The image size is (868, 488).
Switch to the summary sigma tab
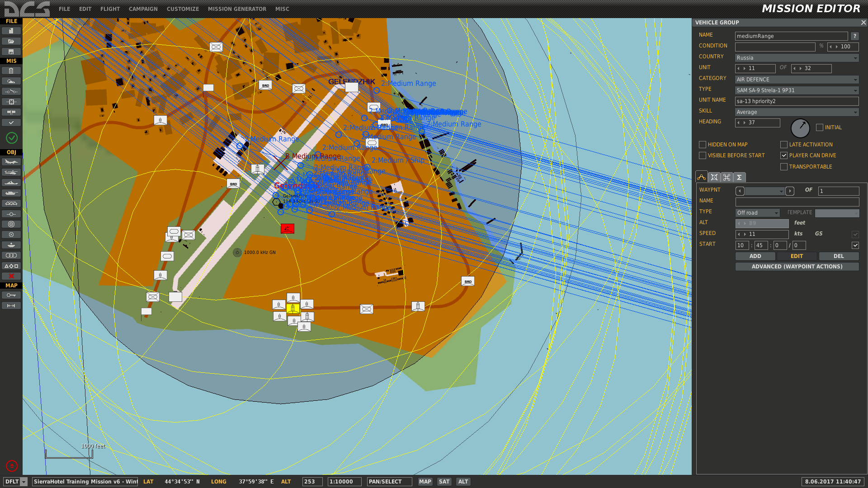[739, 177]
